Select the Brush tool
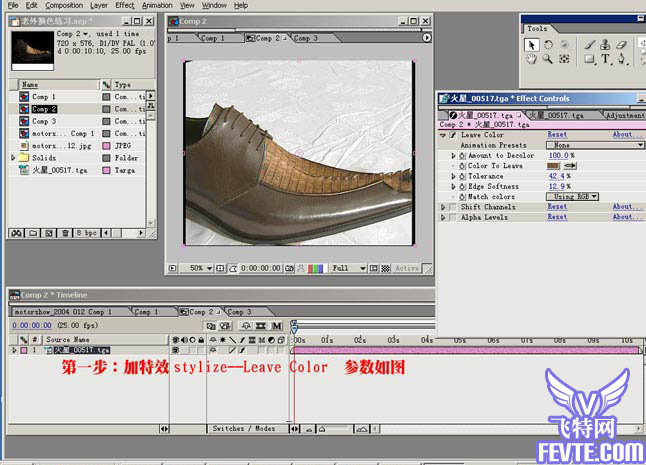 [x=589, y=45]
